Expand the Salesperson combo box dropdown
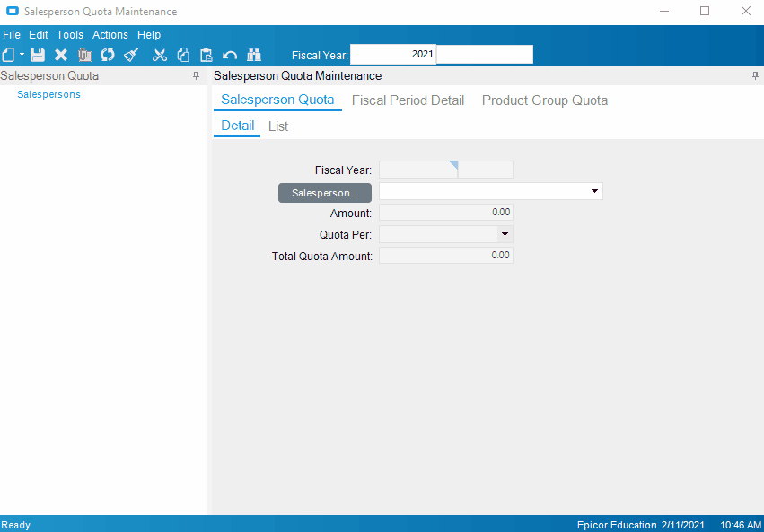This screenshot has height=532, width=764. tap(594, 191)
